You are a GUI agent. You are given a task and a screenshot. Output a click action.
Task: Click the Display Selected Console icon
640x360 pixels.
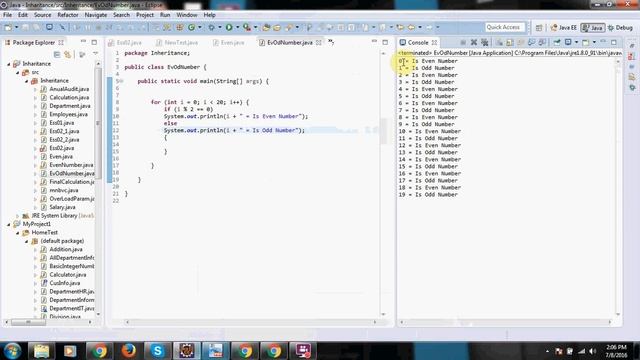(x=569, y=42)
